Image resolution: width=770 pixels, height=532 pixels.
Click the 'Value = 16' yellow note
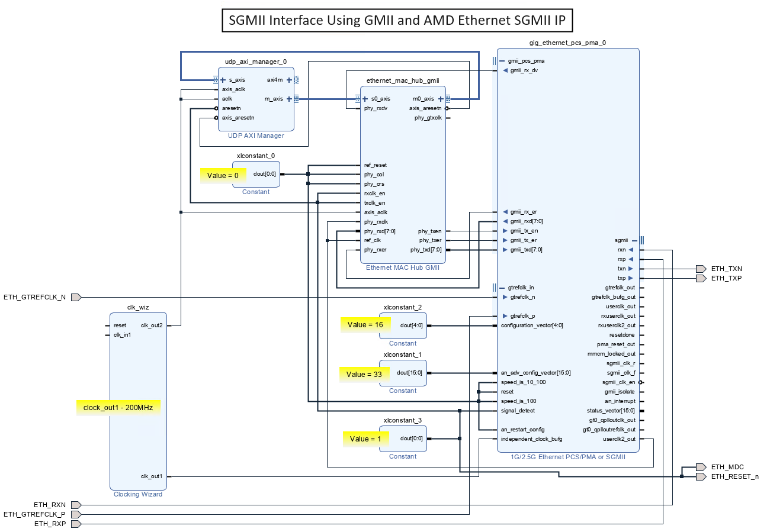365,325
